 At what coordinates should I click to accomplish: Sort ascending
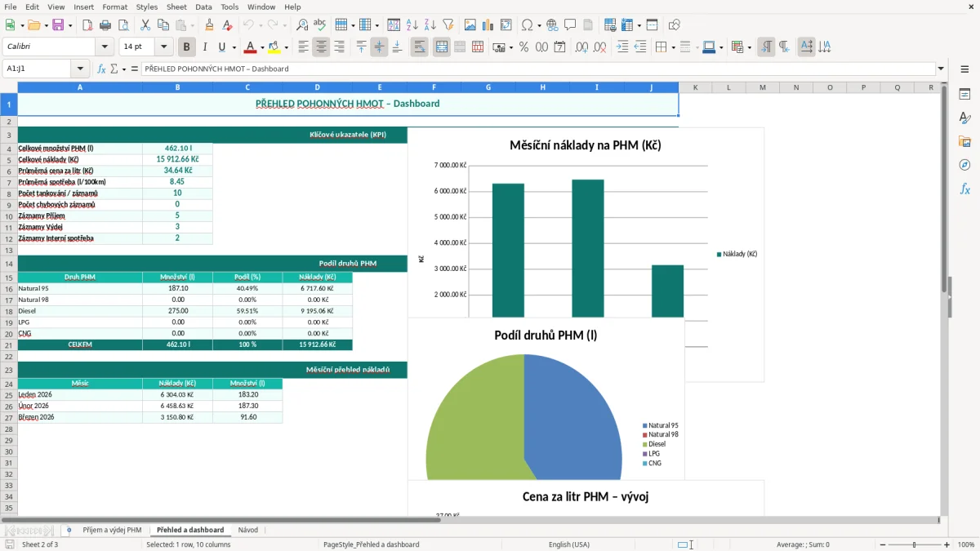[x=412, y=25]
